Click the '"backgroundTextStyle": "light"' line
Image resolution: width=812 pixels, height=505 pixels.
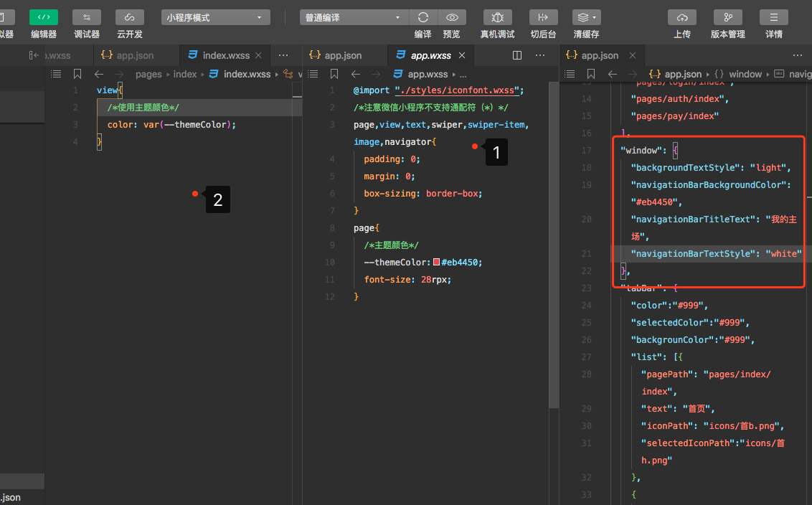tap(710, 167)
